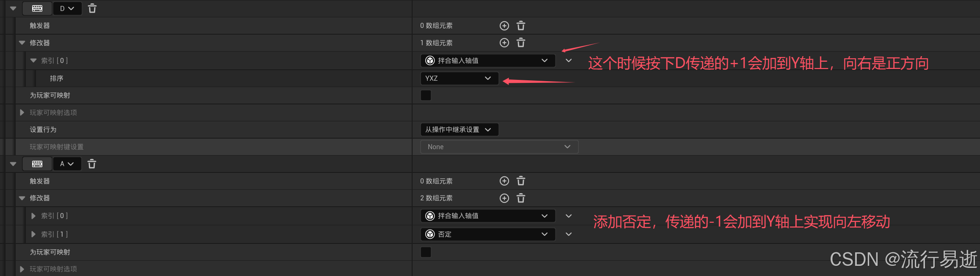The width and height of the screenshot is (980, 276).
Task: Open the None 玩家可映射键设置 field
Action: [499, 147]
